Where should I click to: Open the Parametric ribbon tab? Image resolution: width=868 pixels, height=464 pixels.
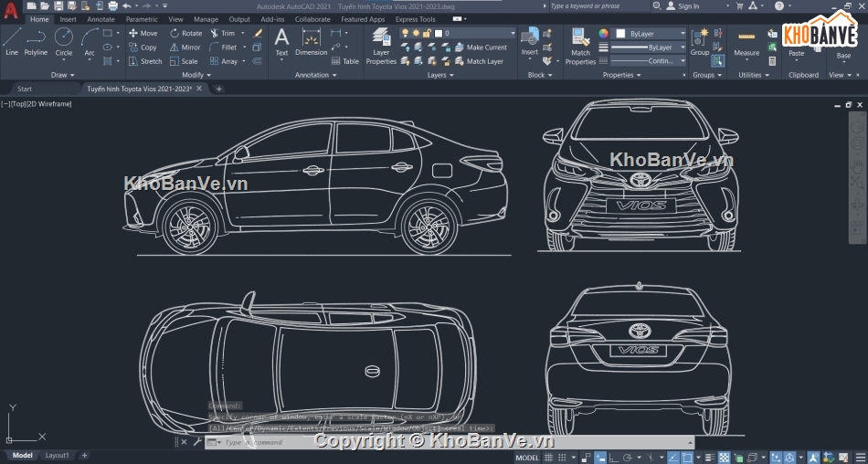point(142,19)
